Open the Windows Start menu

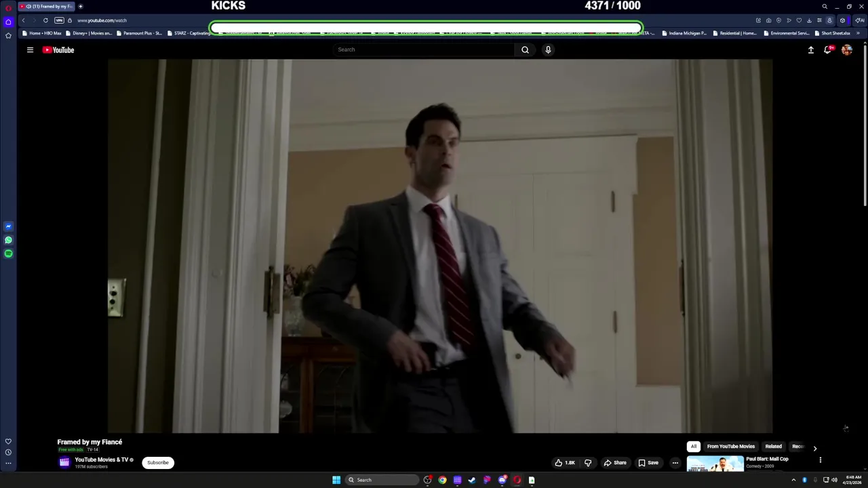coord(336,480)
